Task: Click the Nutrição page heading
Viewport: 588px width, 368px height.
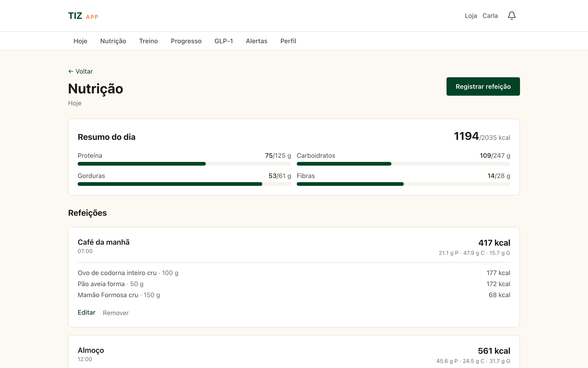Action: point(96,89)
